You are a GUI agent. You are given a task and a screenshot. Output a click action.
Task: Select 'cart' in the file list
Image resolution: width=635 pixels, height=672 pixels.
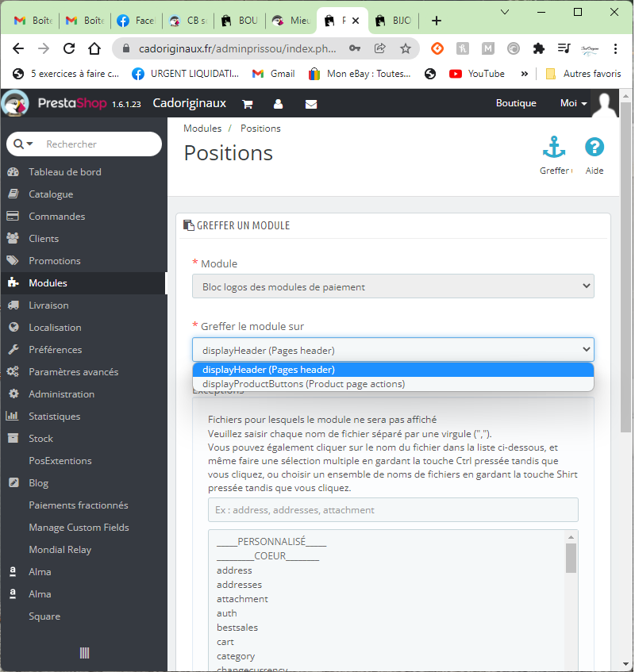225,643
